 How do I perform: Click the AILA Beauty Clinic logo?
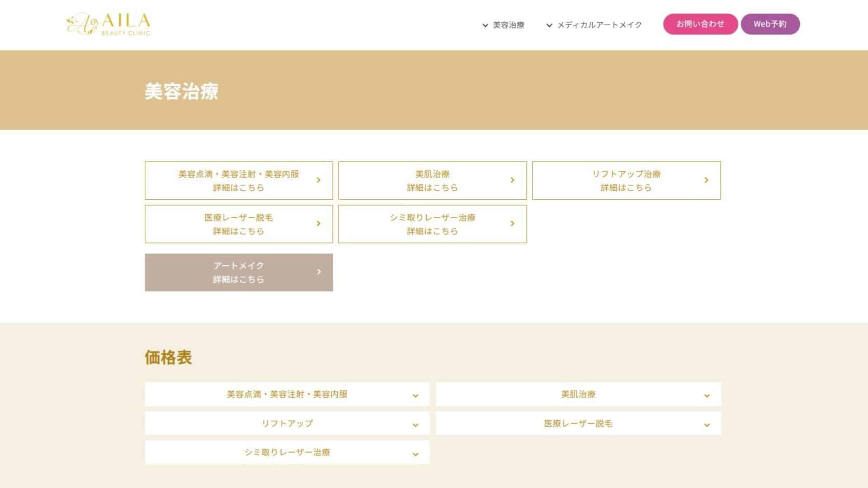pyautogui.click(x=108, y=24)
